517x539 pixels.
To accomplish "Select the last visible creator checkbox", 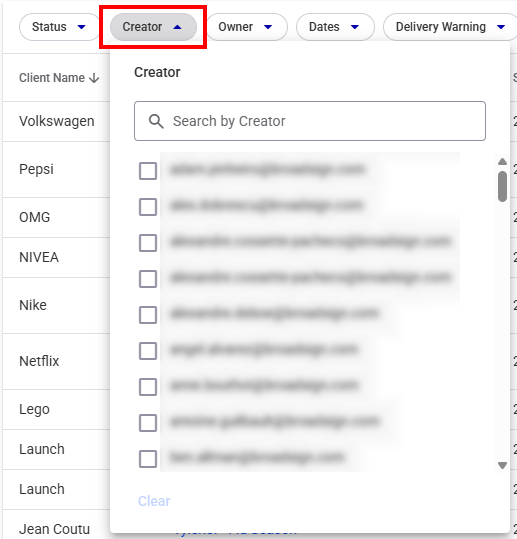I will [148, 459].
